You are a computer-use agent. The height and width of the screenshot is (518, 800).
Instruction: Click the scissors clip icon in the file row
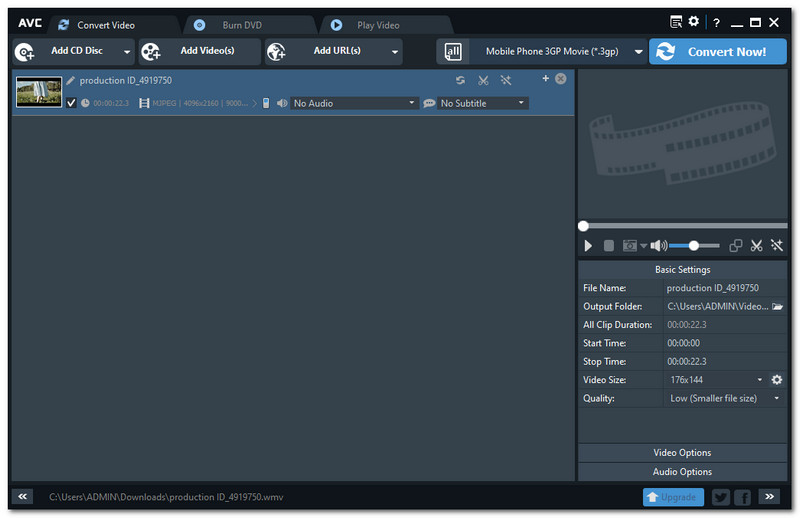483,80
